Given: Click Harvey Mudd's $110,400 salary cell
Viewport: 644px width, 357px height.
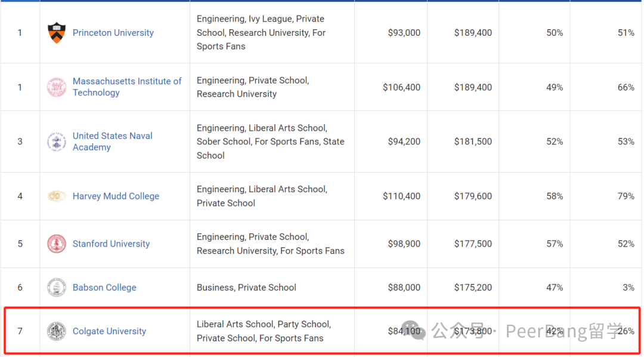Looking at the screenshot, I should tap(402, 196).
